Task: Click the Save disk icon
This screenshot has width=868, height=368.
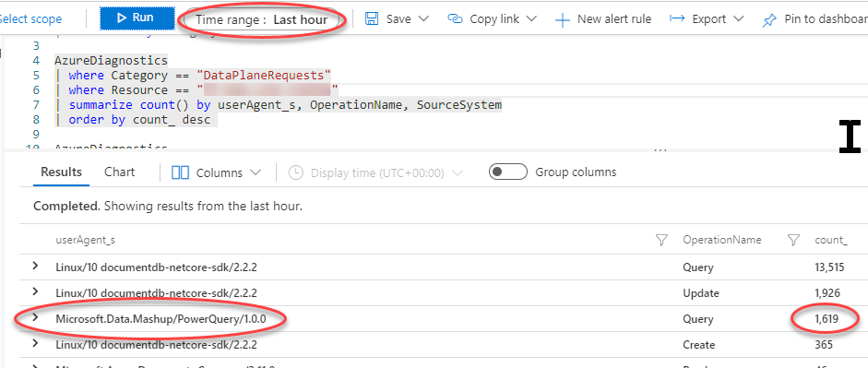Action: (x=372, y=18)
